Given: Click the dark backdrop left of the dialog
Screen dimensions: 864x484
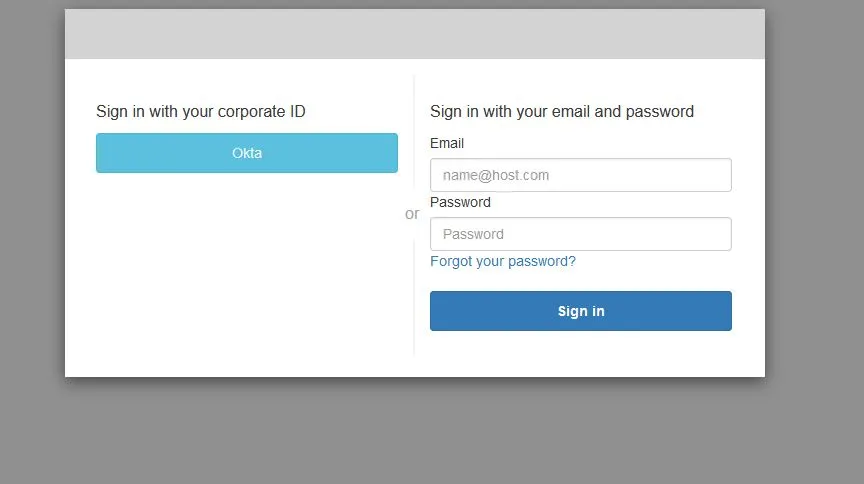Looking at the screenshot, I should click(x=32, y=200).
